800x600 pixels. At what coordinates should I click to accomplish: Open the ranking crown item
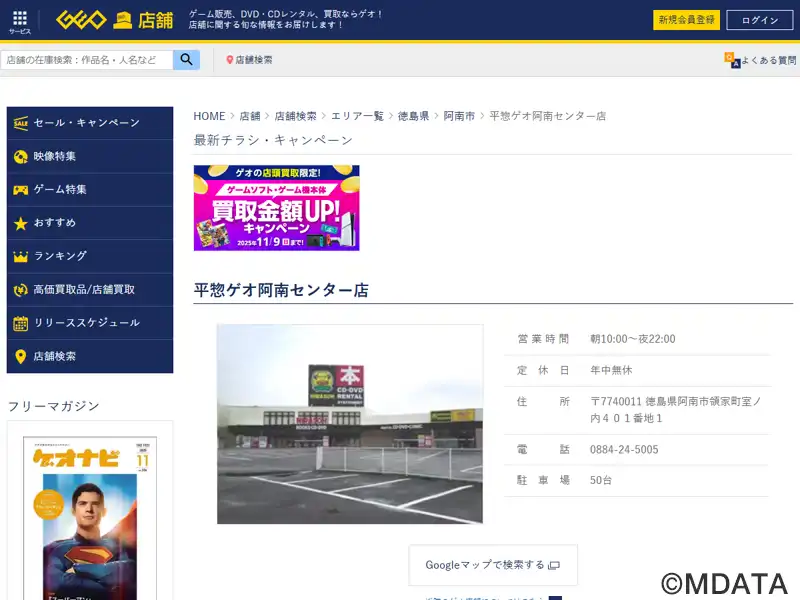click(x=89, y=256)
